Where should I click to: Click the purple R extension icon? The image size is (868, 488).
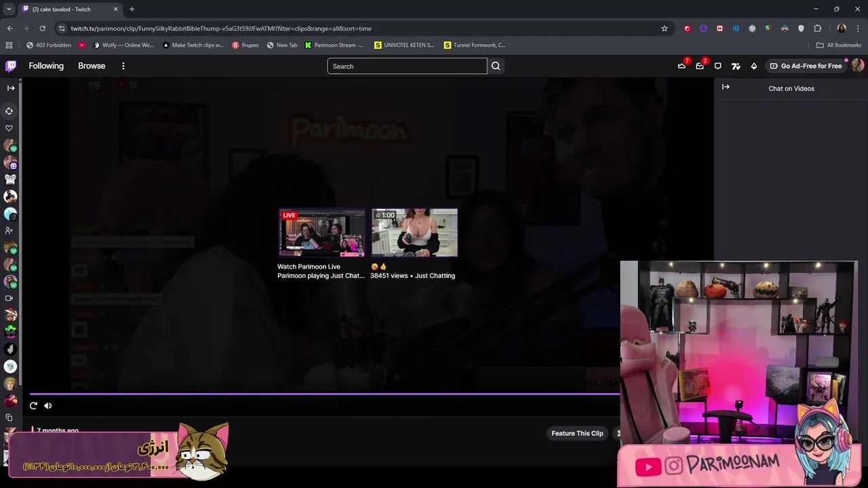point(703,28)
